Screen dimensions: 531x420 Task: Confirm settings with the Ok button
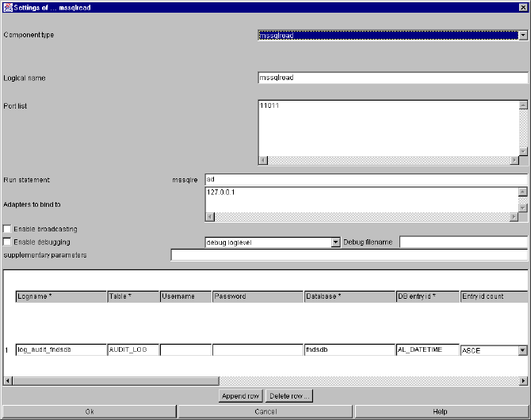click(x=90, y=411)
